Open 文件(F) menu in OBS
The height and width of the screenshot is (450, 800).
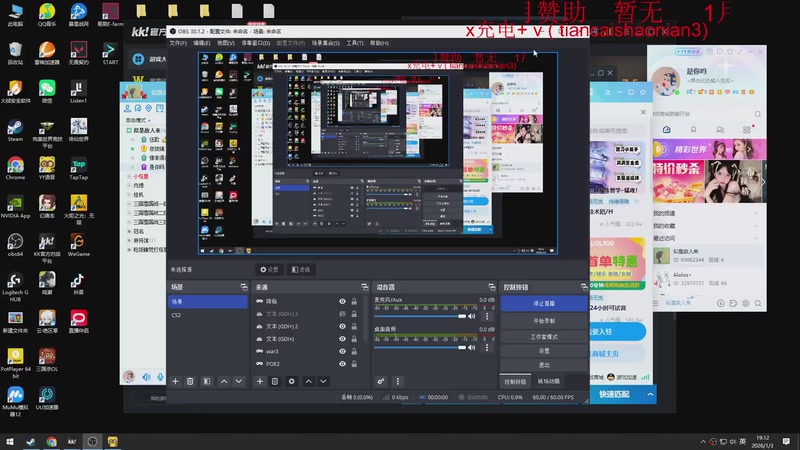pyautogui.click(x=178, y=43)
